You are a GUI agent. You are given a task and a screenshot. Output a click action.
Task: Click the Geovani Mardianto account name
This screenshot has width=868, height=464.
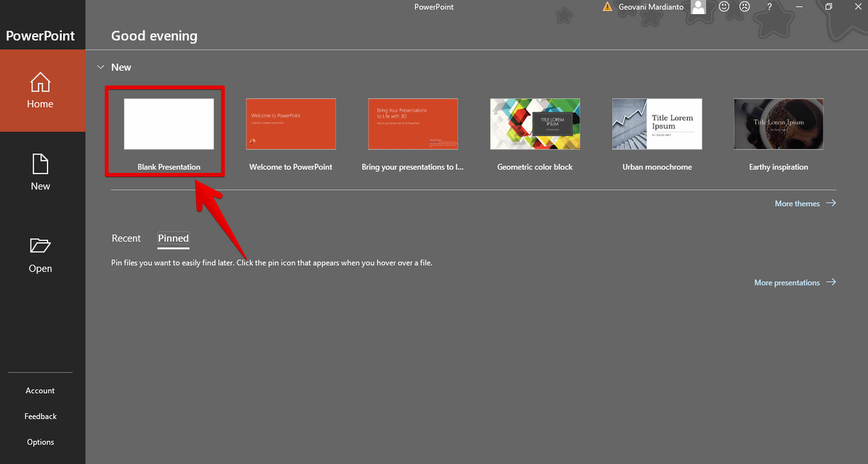click(651, 7)
